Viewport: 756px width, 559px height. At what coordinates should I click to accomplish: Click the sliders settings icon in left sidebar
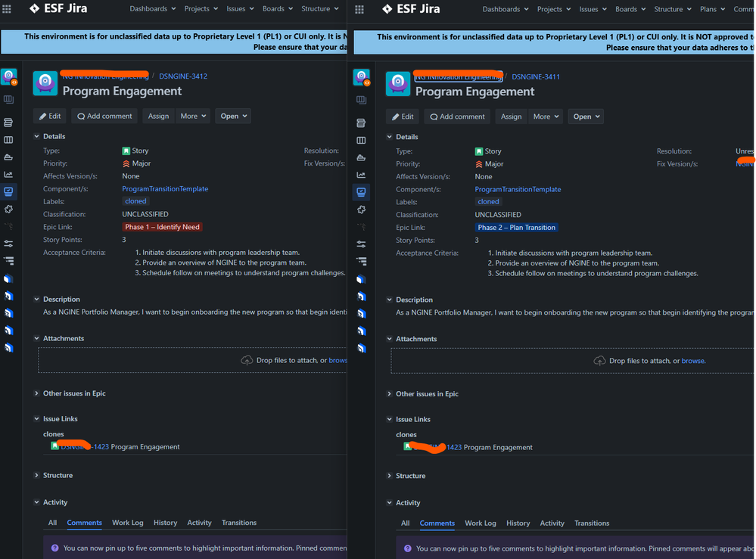(8, 244)
